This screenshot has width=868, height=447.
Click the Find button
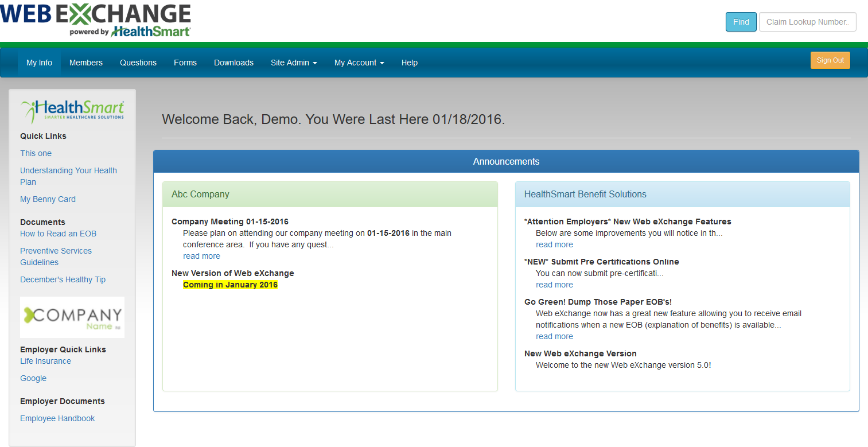pyautogui.click(x=741, y=22)
